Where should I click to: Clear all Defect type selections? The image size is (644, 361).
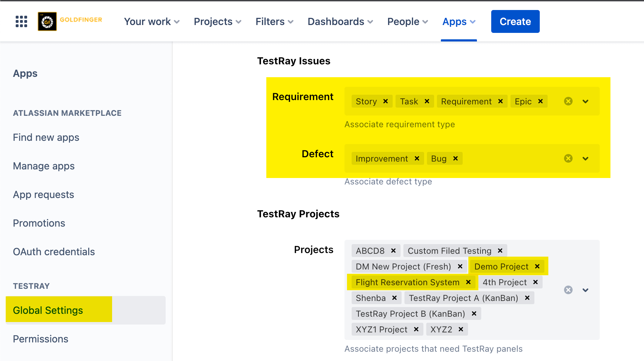click(x=568, y=159)
